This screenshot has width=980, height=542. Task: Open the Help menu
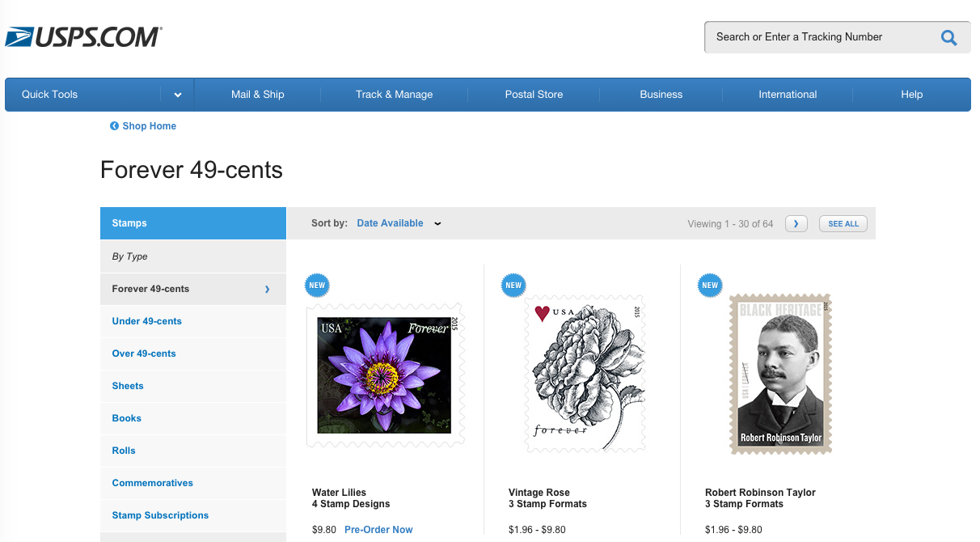click(x=911, y=95)
